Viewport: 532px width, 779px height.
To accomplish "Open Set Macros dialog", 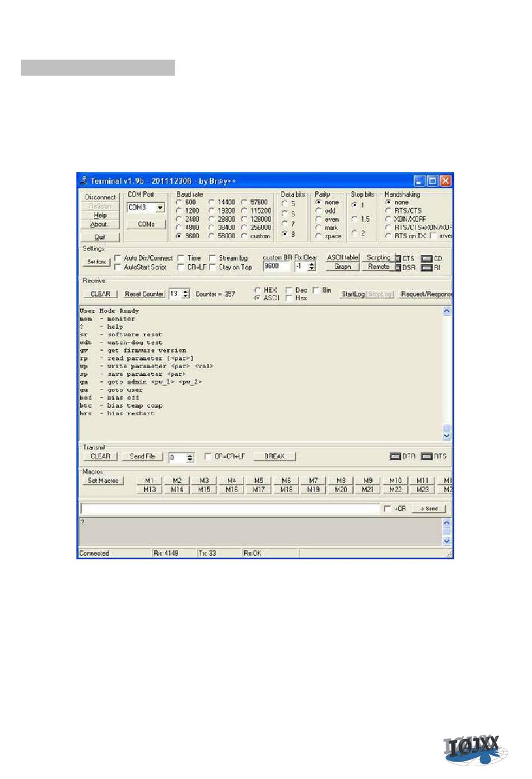I will click(104, 480).
